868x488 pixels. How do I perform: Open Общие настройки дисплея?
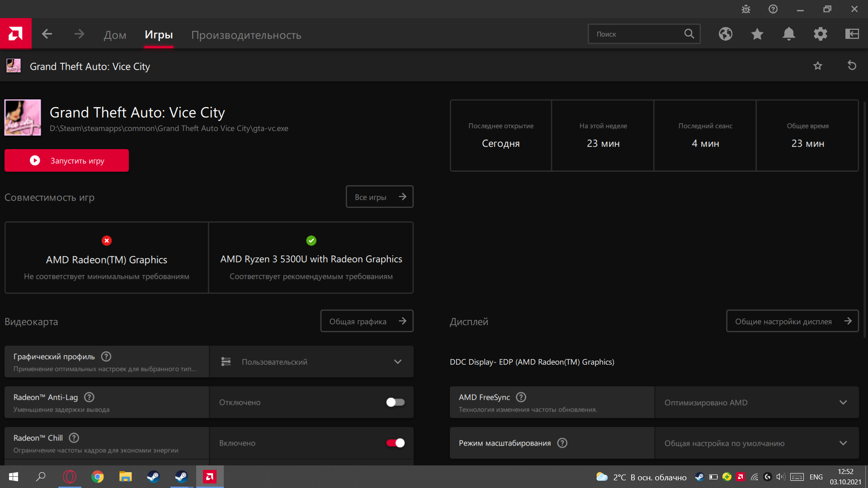(x=793, y=321)
